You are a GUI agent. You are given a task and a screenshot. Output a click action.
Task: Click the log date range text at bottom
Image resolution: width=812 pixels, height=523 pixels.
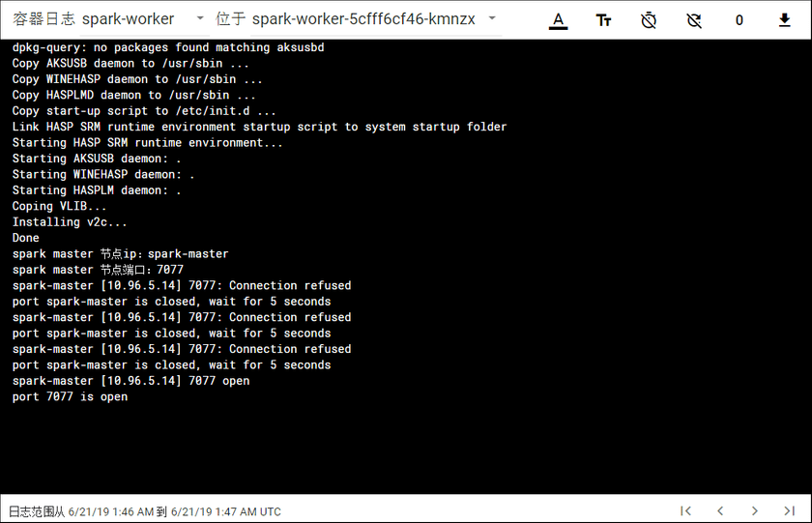145,511
